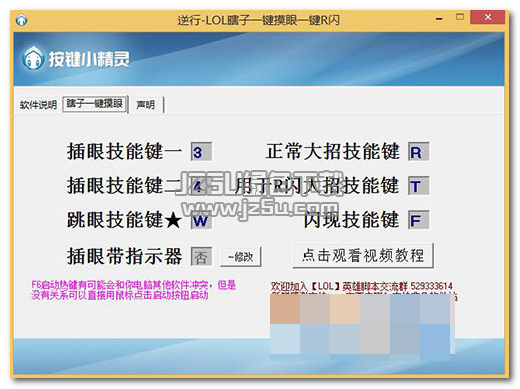The height and width of the screenshot is (389, 520).
Task: Click the 正常大招技能键 label
Action: pos(333,151)
